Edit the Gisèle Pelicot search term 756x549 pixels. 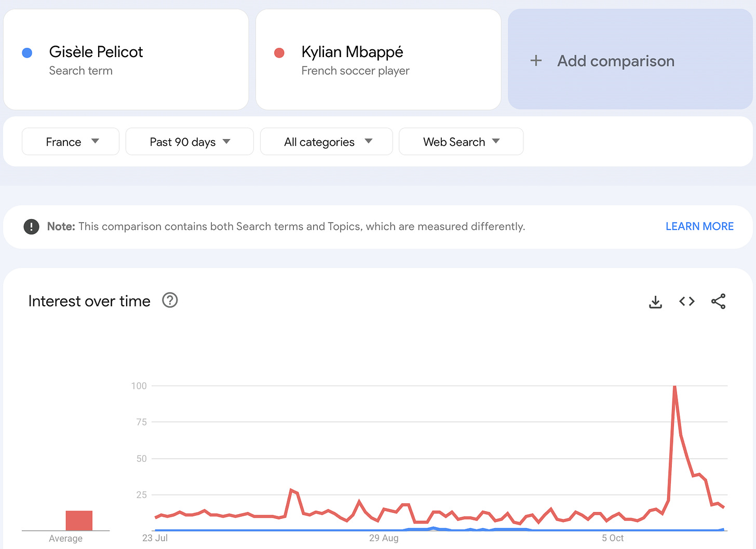point(126,59)
